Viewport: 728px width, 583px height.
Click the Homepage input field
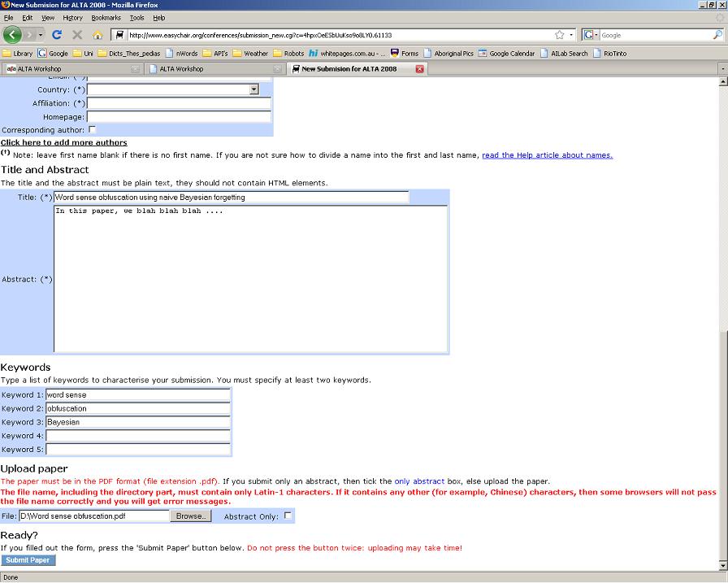click(x=180, y=116)
